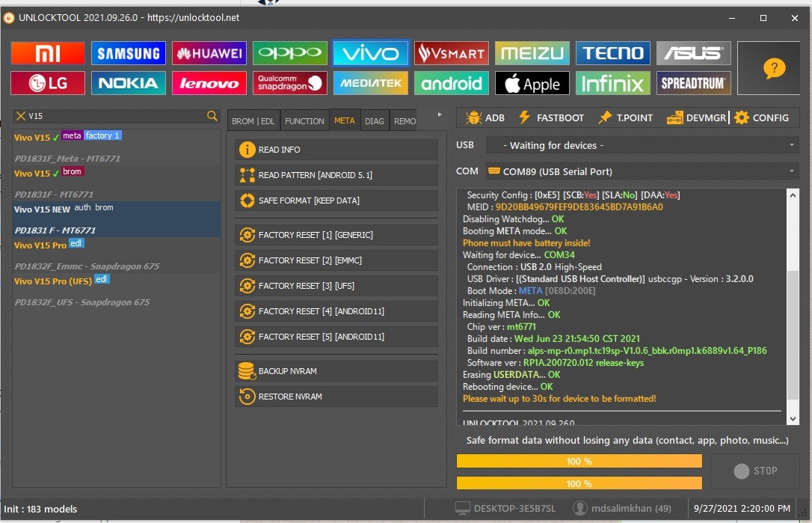Select the Meizu brand logo
The image size is (812, 523).
532,53
